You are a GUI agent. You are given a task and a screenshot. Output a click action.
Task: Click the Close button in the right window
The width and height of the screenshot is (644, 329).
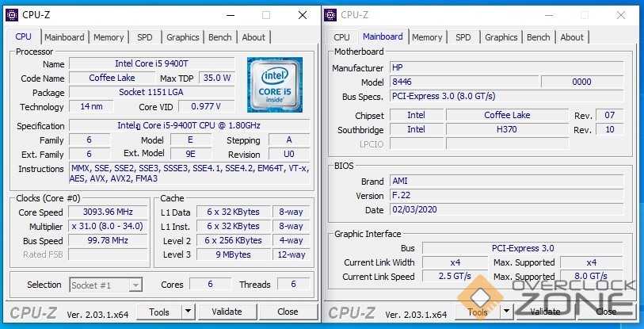pyautogui.click(x=606, y=312)
